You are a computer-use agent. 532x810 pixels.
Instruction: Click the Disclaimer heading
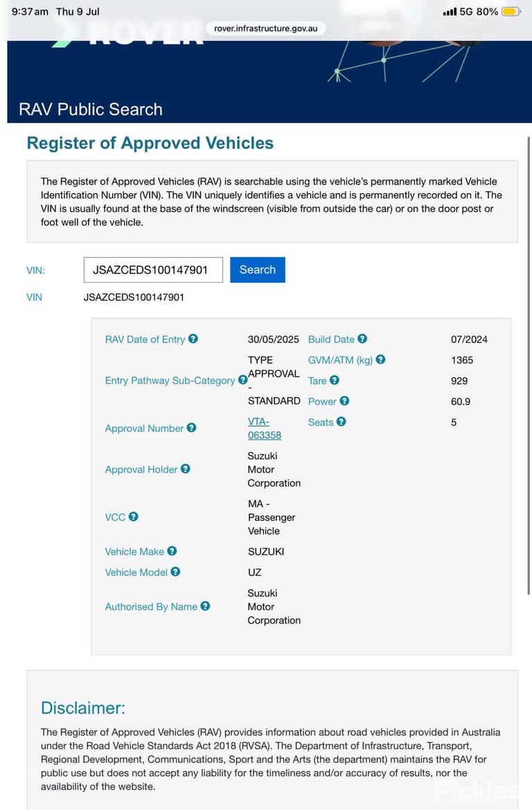pos(83,707)
